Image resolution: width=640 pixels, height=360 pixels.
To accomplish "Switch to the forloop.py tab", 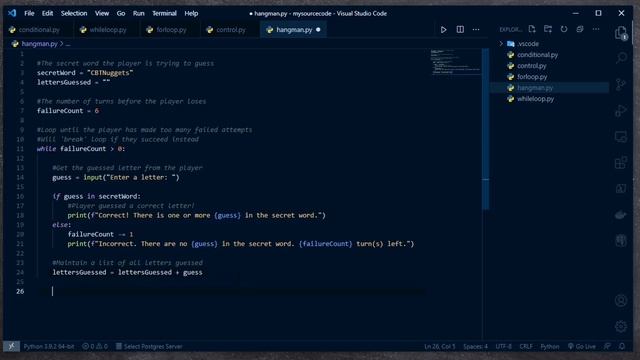I will pyautogui.click(x=171, y=30).
